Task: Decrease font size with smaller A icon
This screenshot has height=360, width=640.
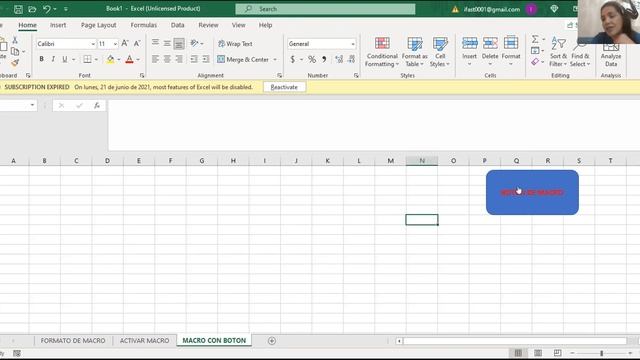Action: (x=137, y=43)
